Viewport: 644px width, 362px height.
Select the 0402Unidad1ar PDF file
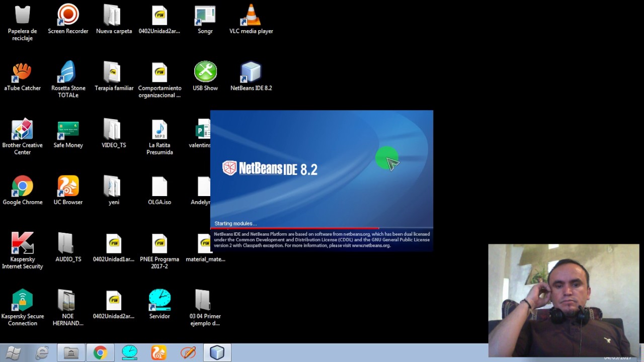coord(114,247)
